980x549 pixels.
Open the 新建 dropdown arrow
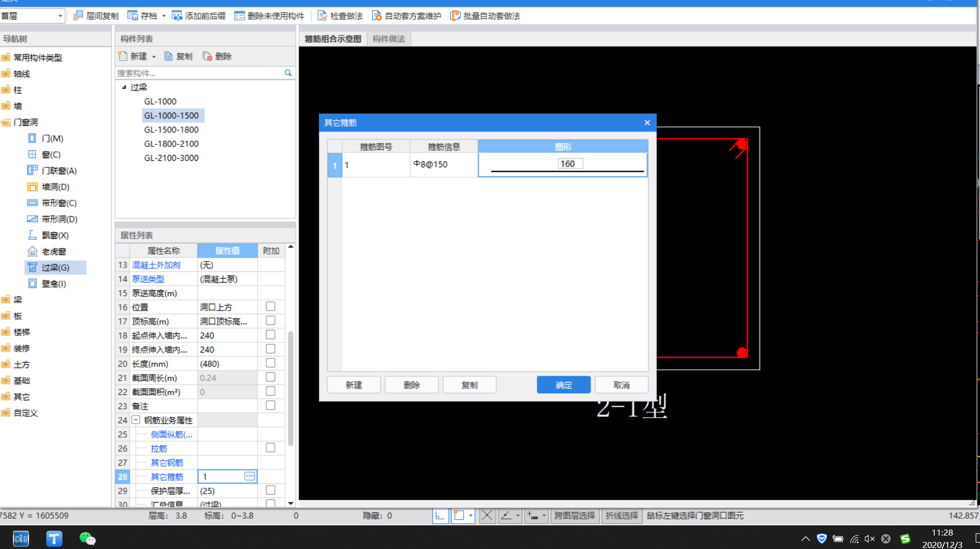(x=154, y=57)
